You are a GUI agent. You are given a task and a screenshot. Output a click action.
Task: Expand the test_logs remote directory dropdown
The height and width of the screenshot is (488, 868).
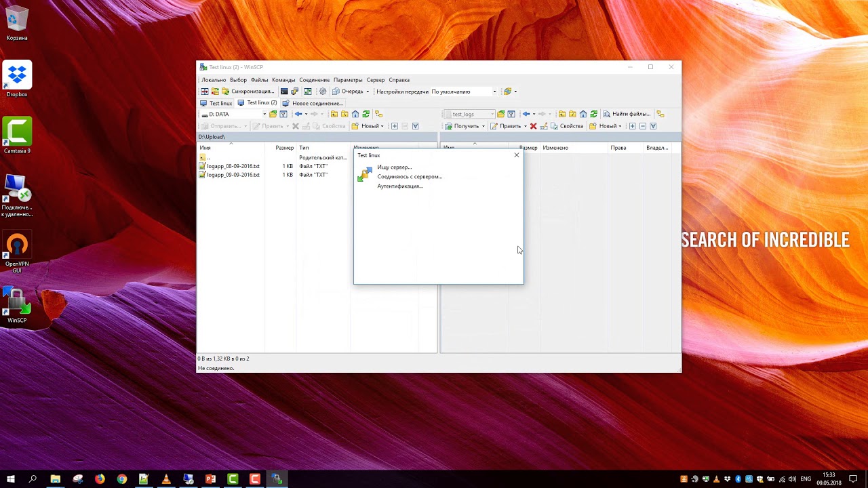pos(492,114)
